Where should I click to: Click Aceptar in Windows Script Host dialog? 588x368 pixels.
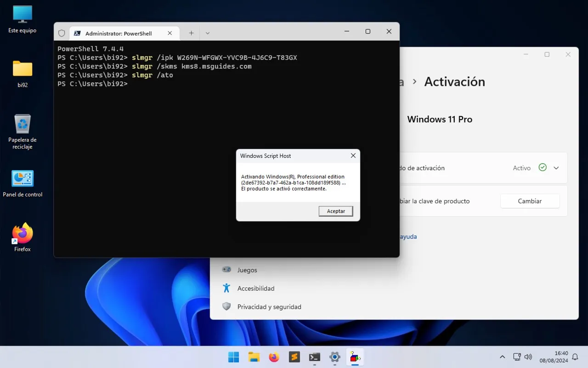tap(336, 211)
